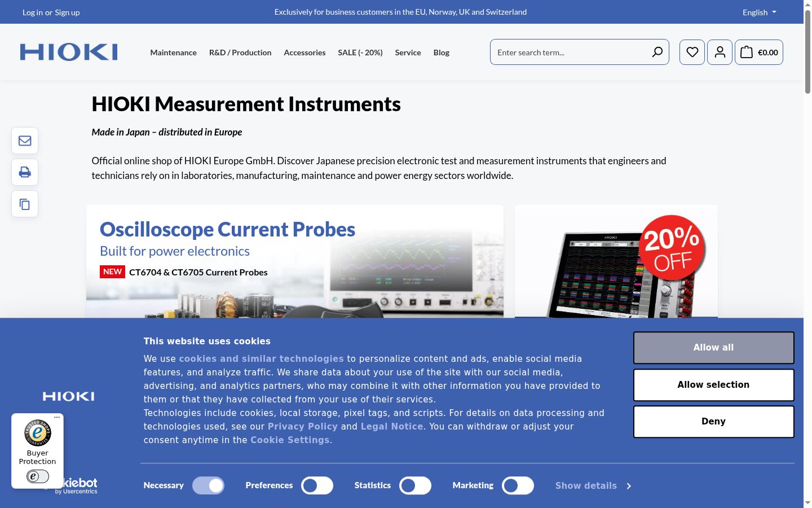Open the Accessories menu
Viewport: 812px width, 508px height.
[x=304, y=52]
